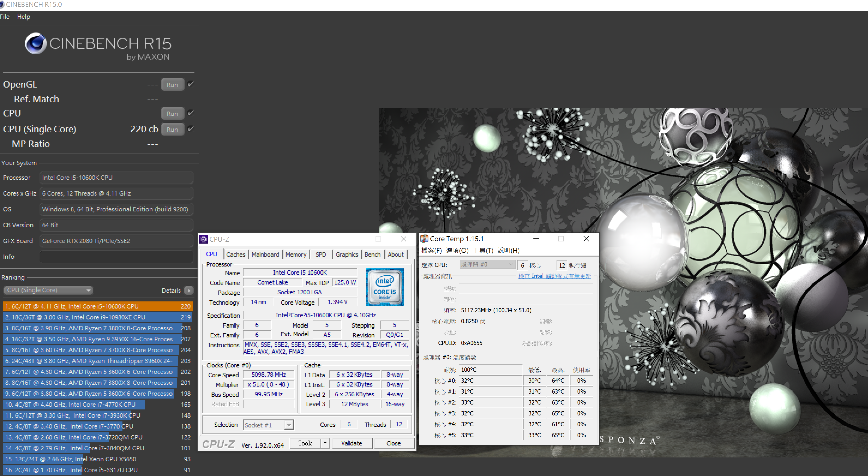Click the 核心 #0 temperature 32°C reading
Viewport: 868px width, 476px height.
pos(490,381)
